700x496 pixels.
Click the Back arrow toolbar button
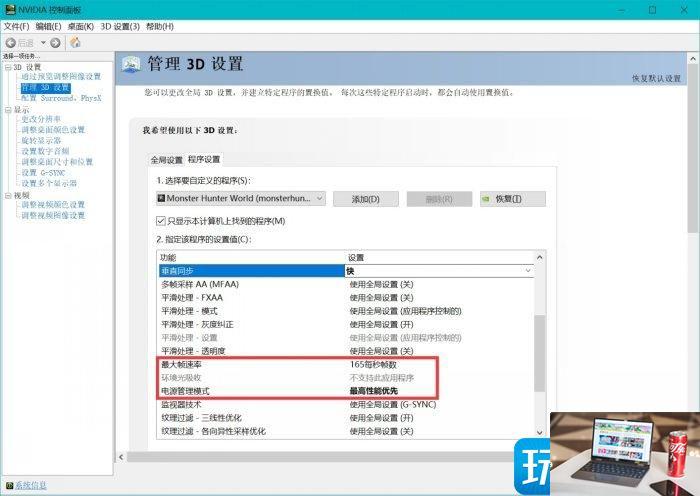click(x=11, y=43)
